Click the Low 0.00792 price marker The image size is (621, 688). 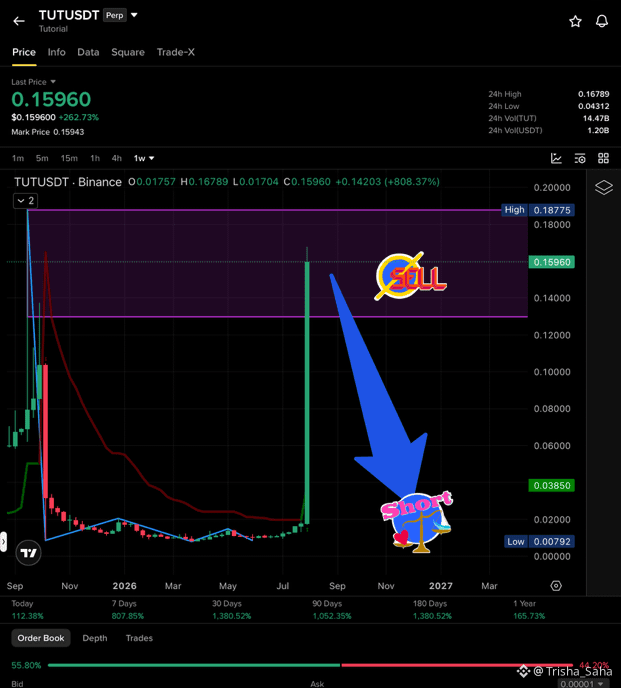click(x=539, y=541)
